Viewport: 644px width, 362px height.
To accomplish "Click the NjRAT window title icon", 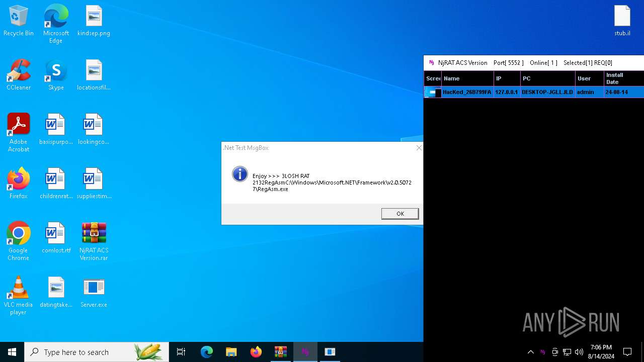I will [x=431, y=63].
